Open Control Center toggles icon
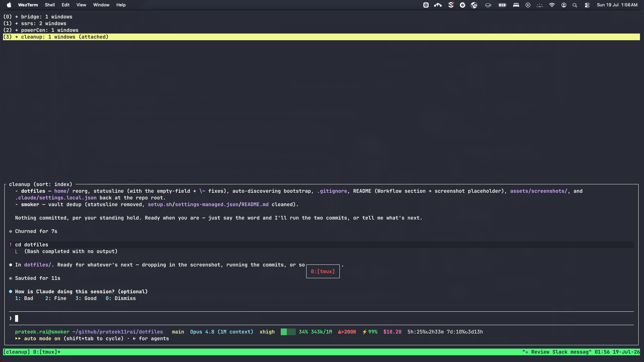The height and width of the screenshot is (362, 644). [x=587, y=5]
